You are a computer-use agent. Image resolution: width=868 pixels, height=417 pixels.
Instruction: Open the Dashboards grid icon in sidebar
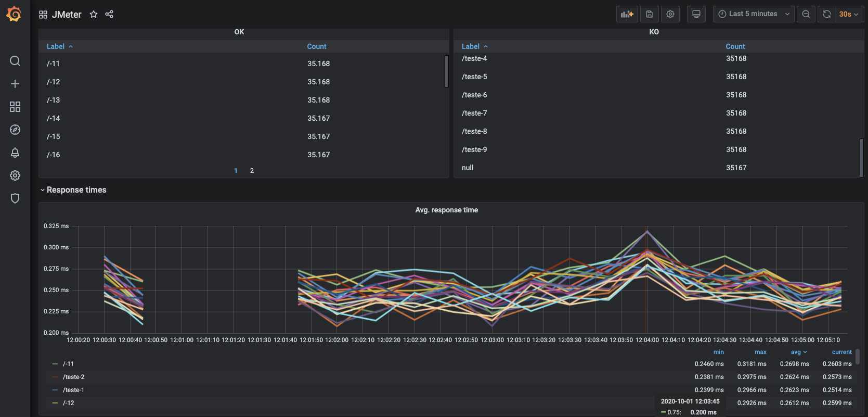[15, 107]
